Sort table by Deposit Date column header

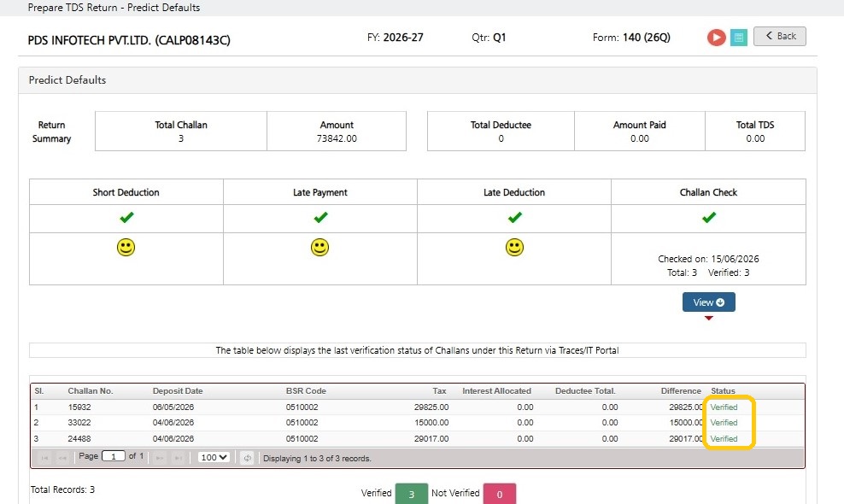178,391
